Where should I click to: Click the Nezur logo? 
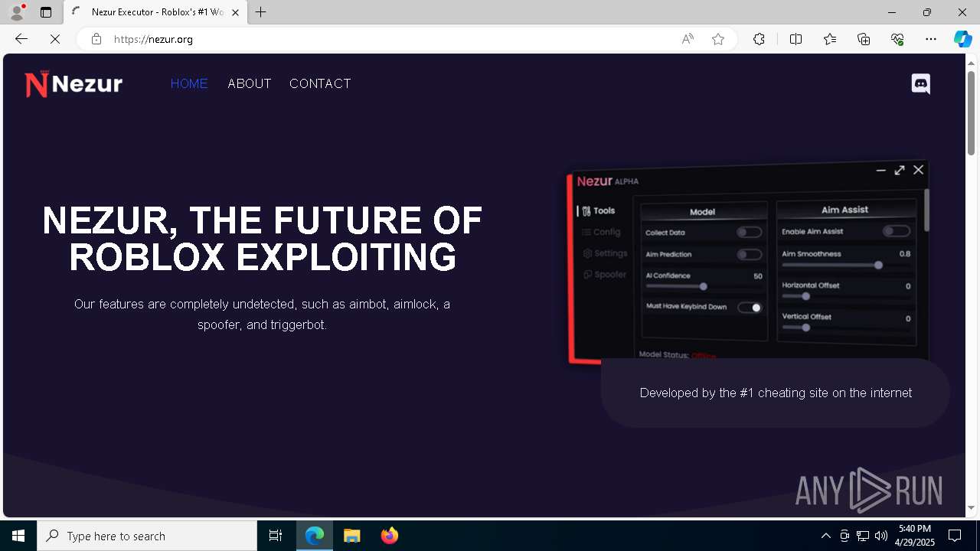pyautogui.click(x=73, y=83)
